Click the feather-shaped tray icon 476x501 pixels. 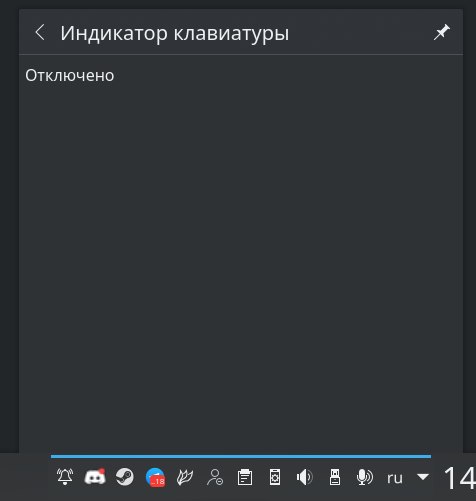[x=185, y=477]
